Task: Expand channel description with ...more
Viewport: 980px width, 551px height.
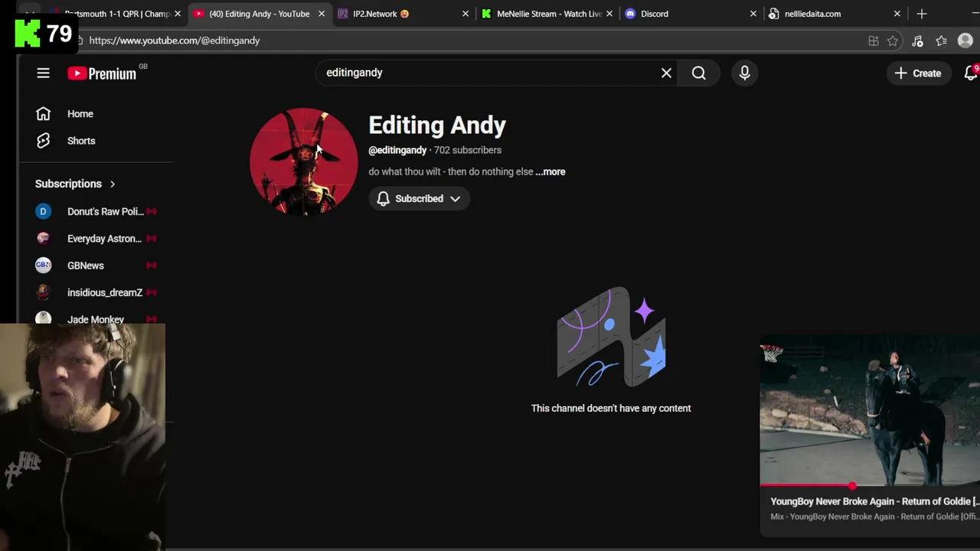Action: (x=550, y=171)
